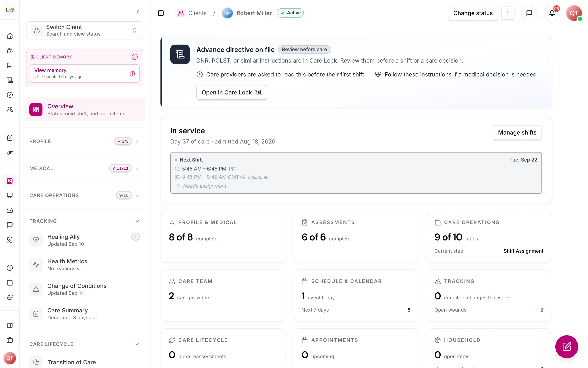Expand the Medical section chevron

137,168
